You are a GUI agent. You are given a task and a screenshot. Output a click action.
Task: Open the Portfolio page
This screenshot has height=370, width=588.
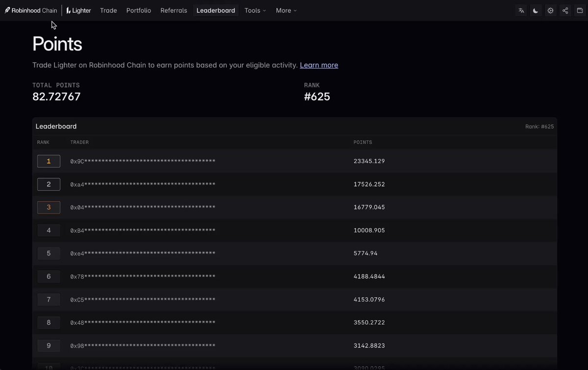pos(139,10)
